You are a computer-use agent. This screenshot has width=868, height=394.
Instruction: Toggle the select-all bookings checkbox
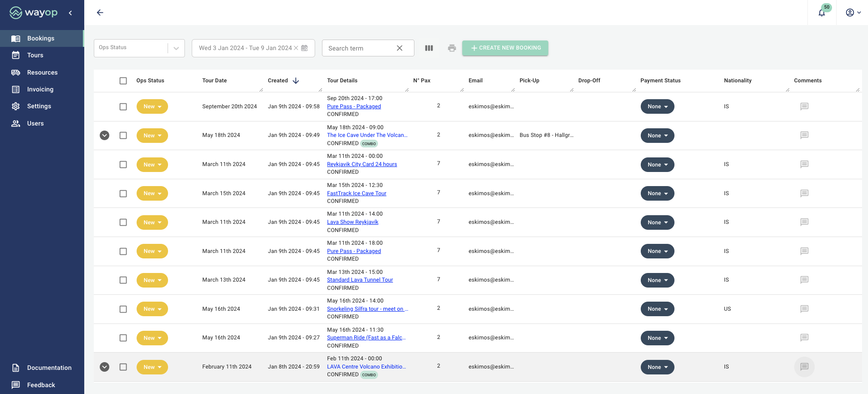pyautogui.click(x=123, y=81)
